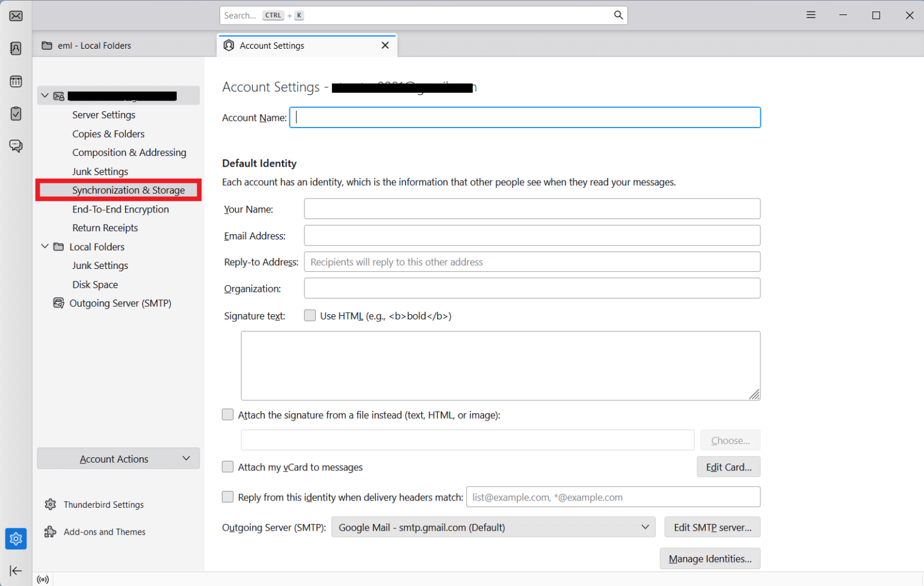Open the Tasks space
This screenshot has height=586, width=924.
tap(16, 114)
